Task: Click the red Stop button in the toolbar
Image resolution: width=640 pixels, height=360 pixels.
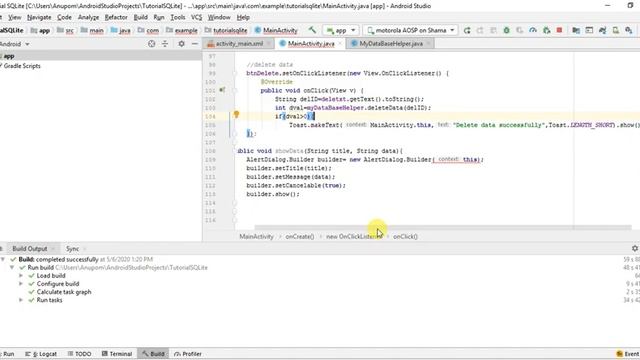Action: click(x=560, y=30)
